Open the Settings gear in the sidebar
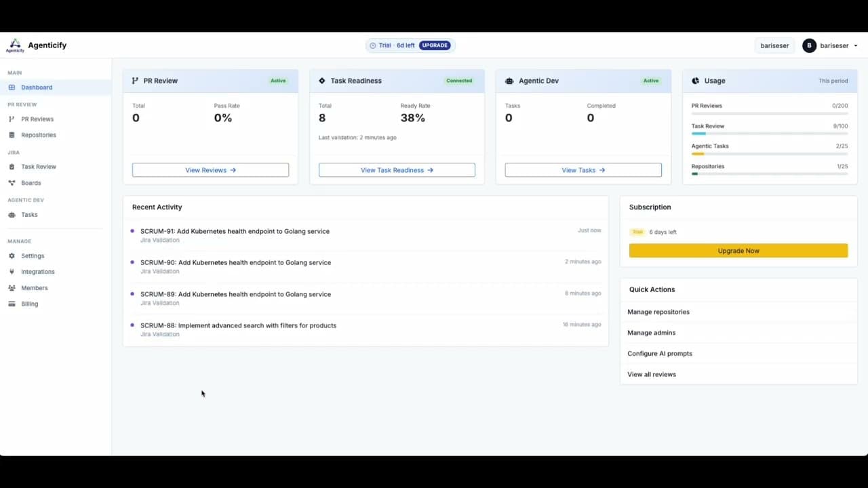 tap(13, 256)
